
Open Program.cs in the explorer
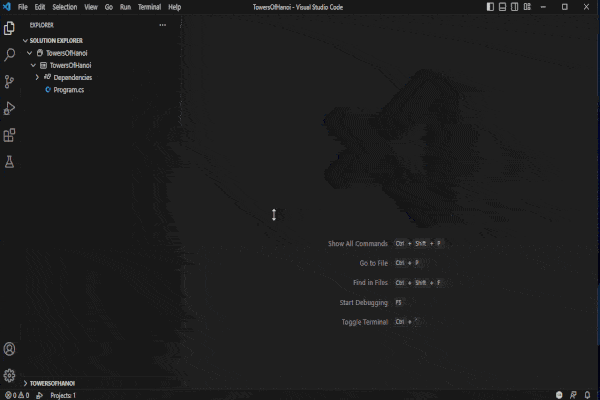click(x=68, y=89)
